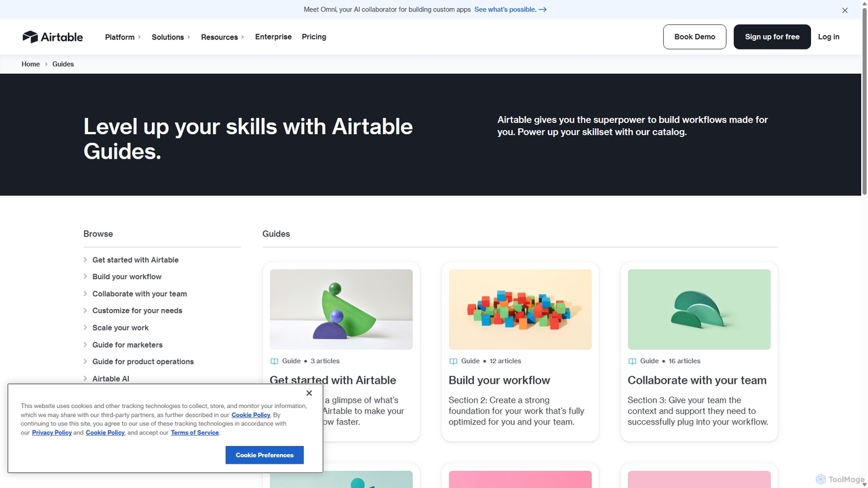Close the cookie notice with the X icon
Screen dimensions: 868x488
tap(309, 393)
